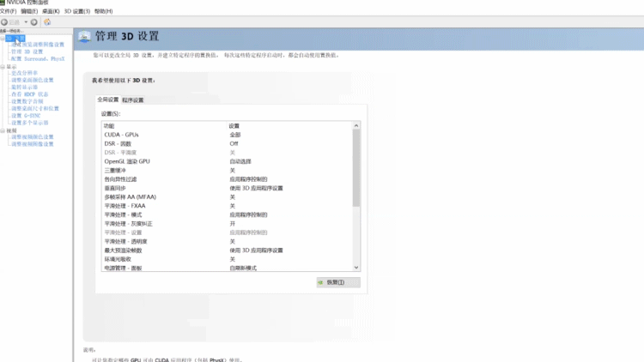Viewport: 644px width, 362px height.
Task: Collapse the 显示 tree node
Action: (x=3, y=67)
